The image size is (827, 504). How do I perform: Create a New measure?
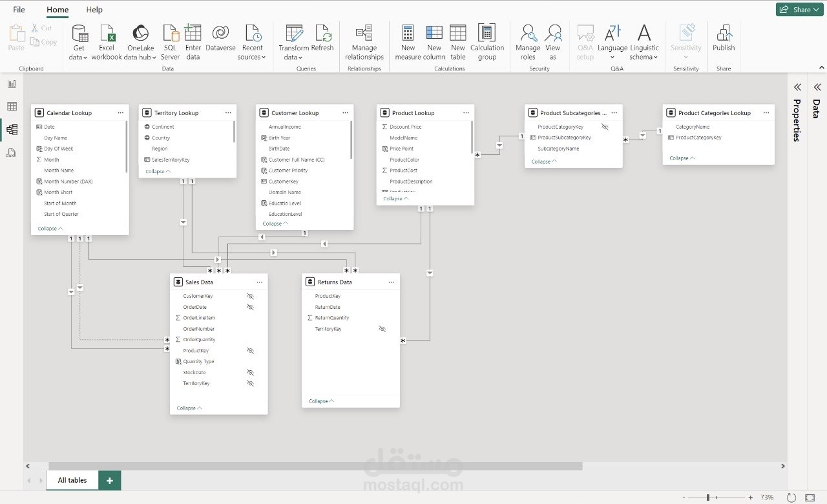tap(408, 43)
